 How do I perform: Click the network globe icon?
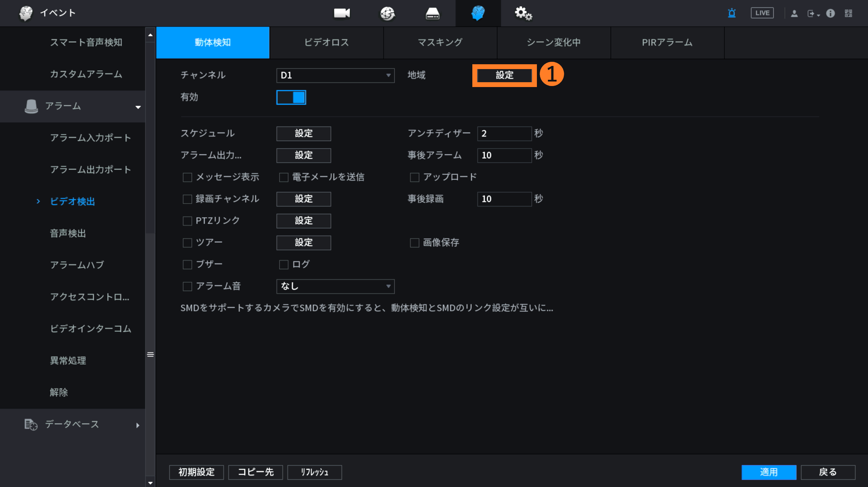[387, 13]
